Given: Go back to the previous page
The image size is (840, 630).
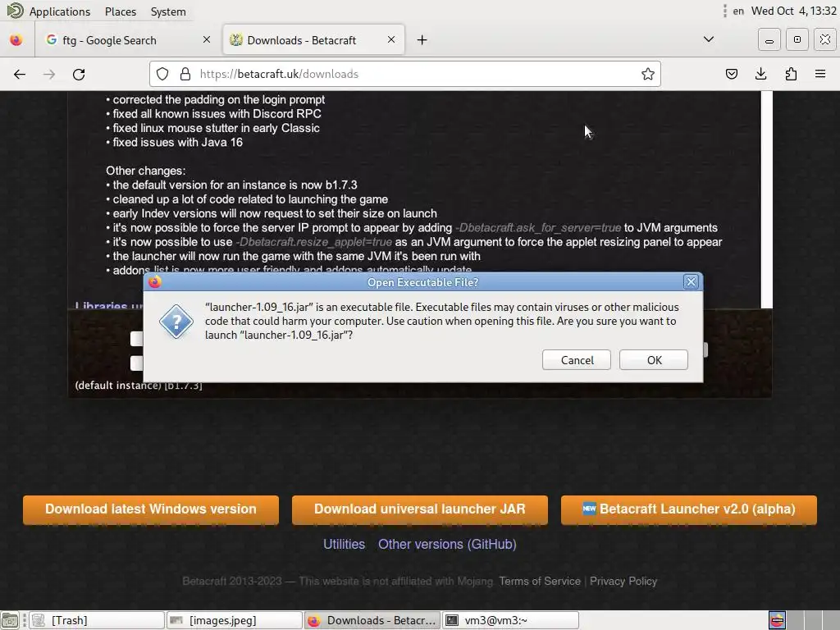Looking at the screenshot, I should point(20,74).
